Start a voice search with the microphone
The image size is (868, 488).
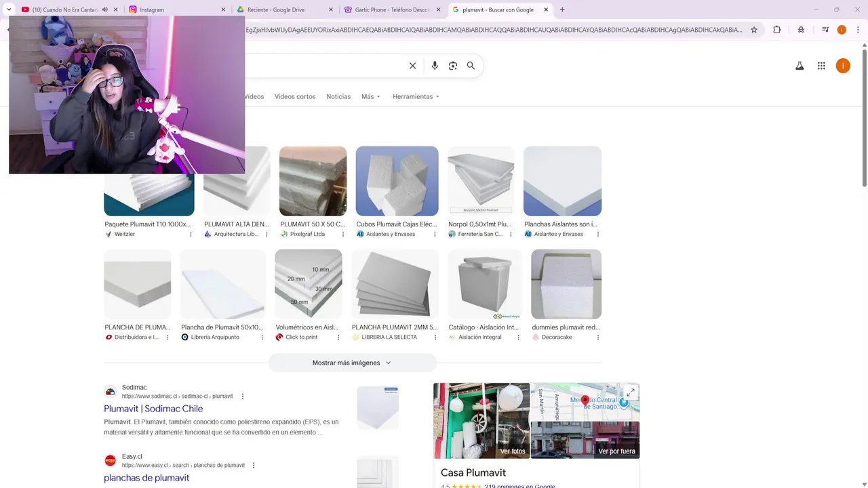pos(435,66)
